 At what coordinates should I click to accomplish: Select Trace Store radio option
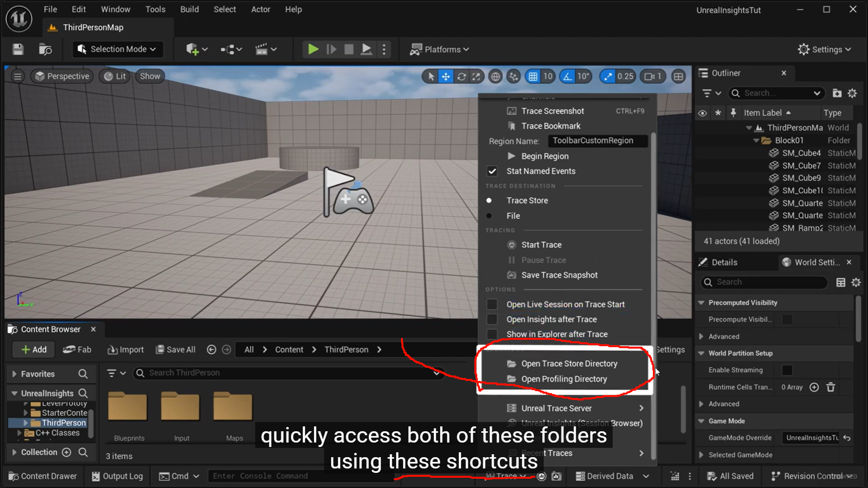click(x=489, y=200)
